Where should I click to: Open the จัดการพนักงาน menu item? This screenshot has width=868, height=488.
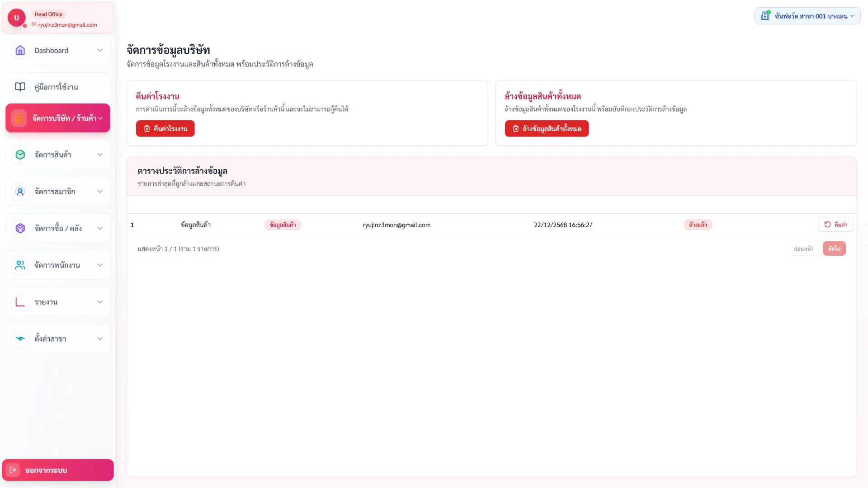58,265
